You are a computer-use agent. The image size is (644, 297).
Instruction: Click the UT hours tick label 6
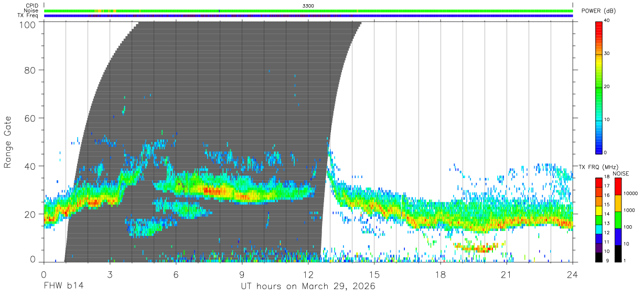point(176,274)
